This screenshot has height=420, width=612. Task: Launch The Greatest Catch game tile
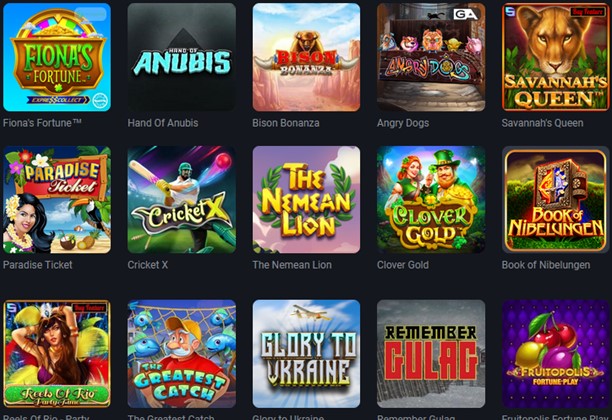pos(181,354)
